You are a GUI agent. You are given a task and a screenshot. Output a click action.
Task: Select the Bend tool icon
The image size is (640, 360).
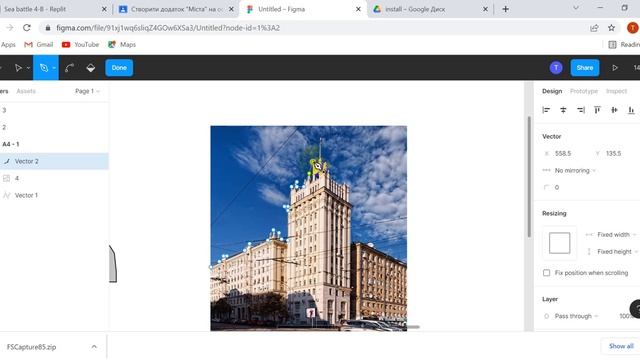[x=69, y=68]
